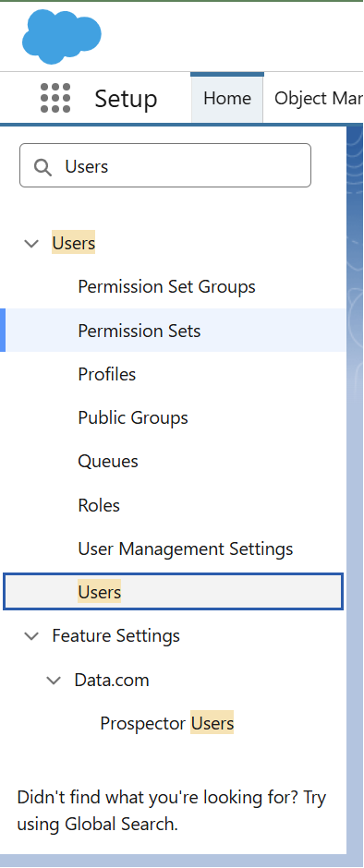Collapse the top Users section chevron
This screenshot has width=364, height=868.
(x=31, y=243)
